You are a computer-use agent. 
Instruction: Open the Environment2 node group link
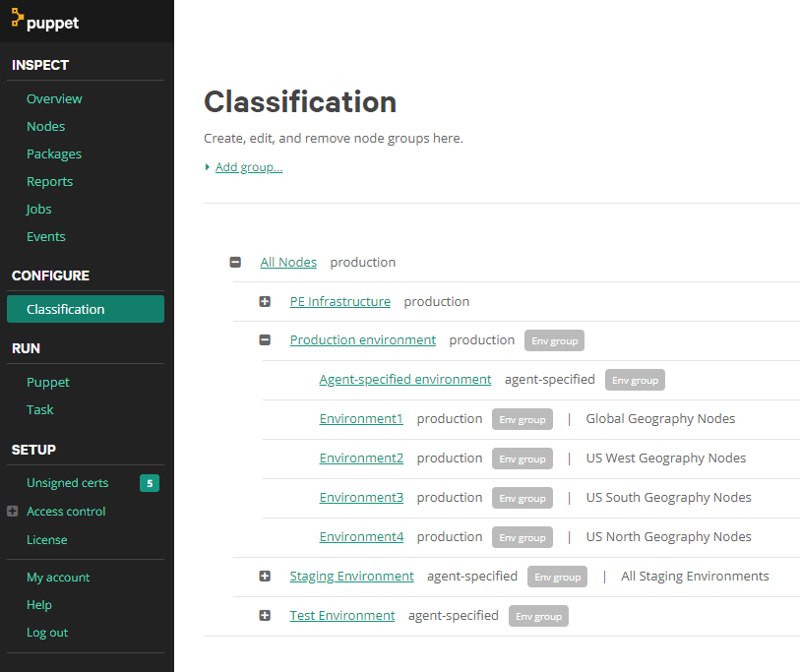(x=361, y=458)
